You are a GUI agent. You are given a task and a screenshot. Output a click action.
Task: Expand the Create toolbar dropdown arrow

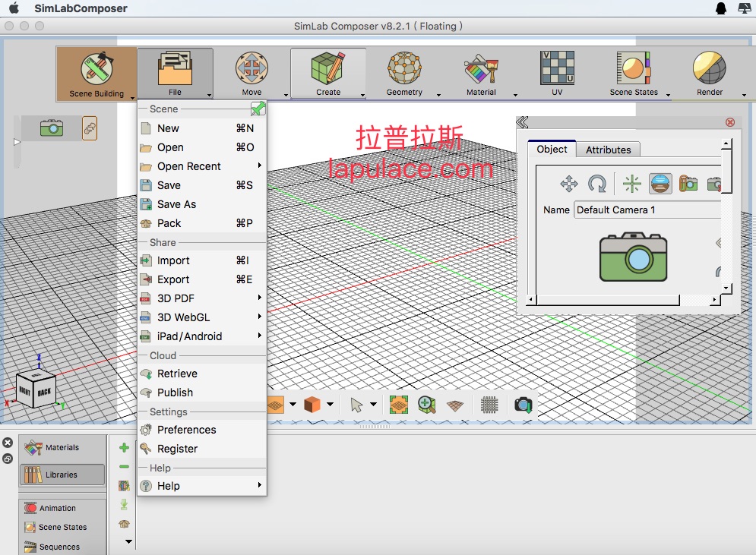click(x=362, y=95)
